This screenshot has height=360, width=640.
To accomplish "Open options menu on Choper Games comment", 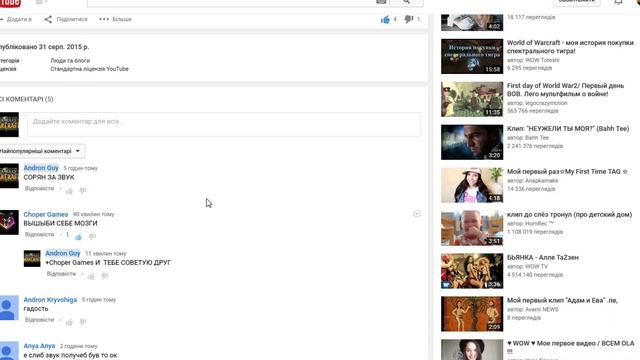I will 417,214.
